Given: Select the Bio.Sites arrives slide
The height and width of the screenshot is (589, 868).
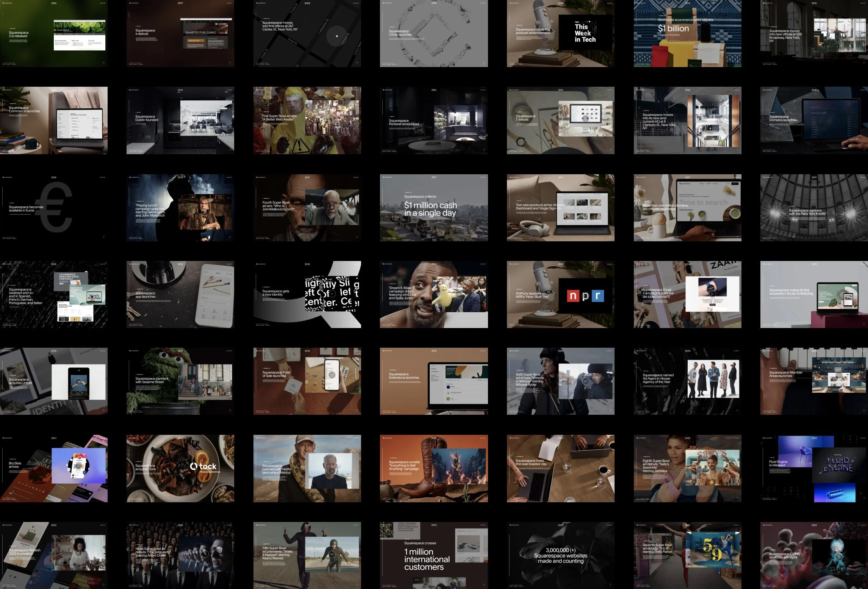Looking at the screenshot, I should pos(54,468).
